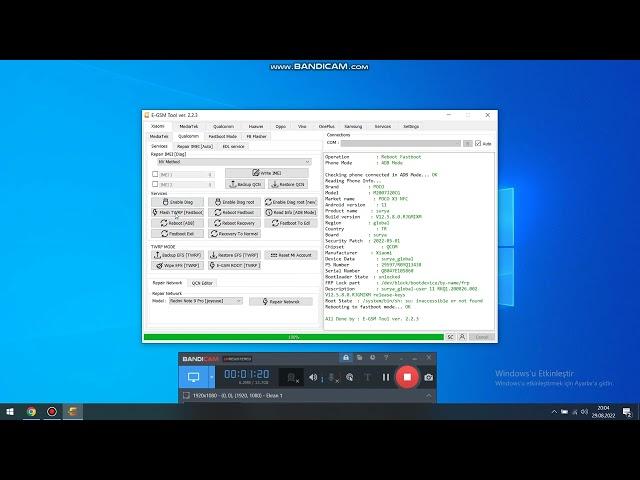
Task: Switch to the Samsung tab
Action: point(353,127)
